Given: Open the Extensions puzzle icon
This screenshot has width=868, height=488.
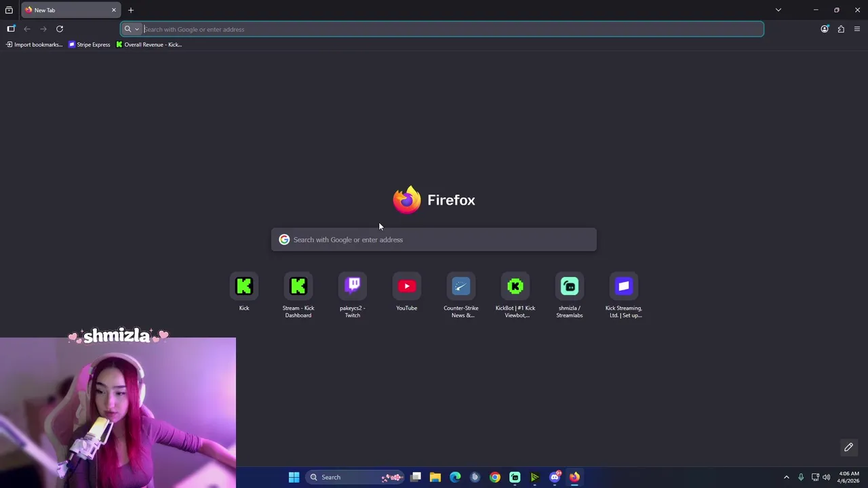Looking at the screenshot, I should [841, 29].
